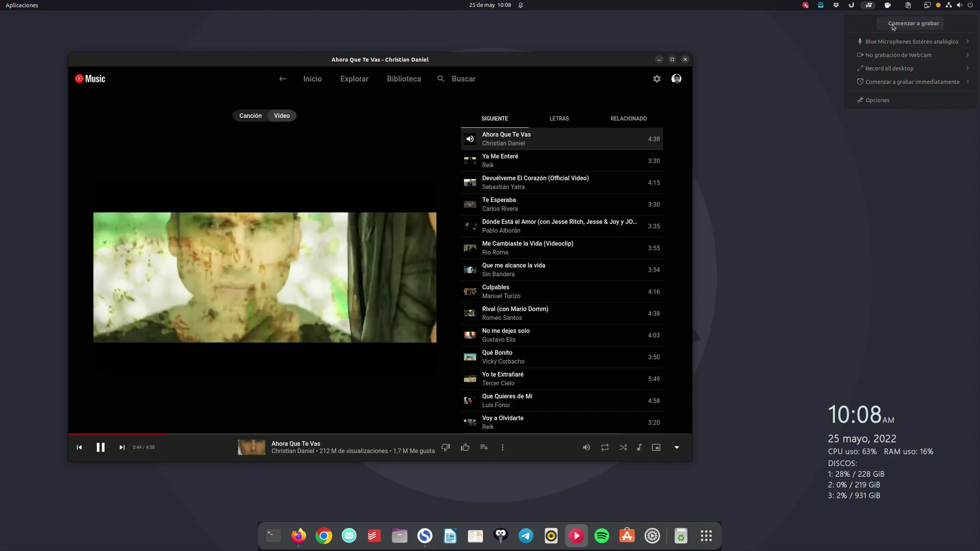This screenshot has width=980, height=551.
Task: Toggle repeat mode
Action: [x=605, y=447]
